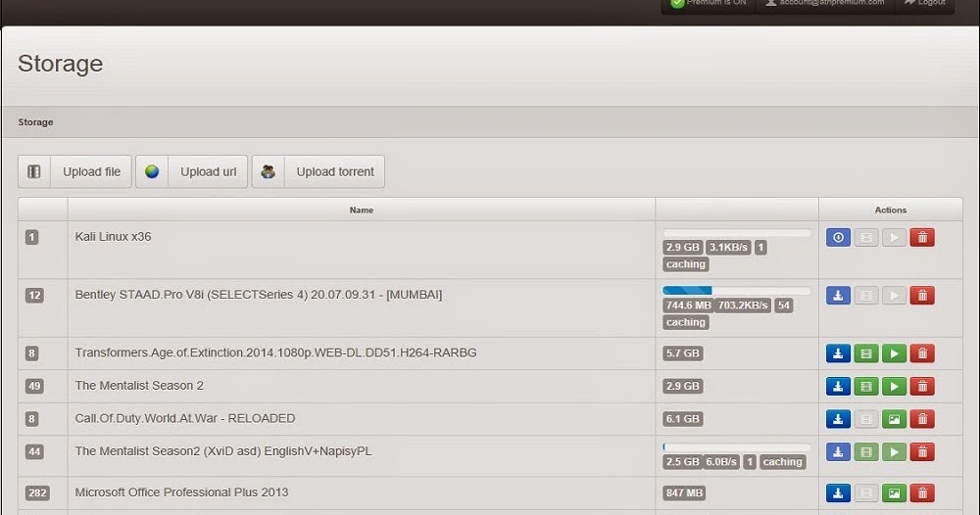Select the Call.Of.Duty.World.At.War - RELOADED name

[185, 418]
